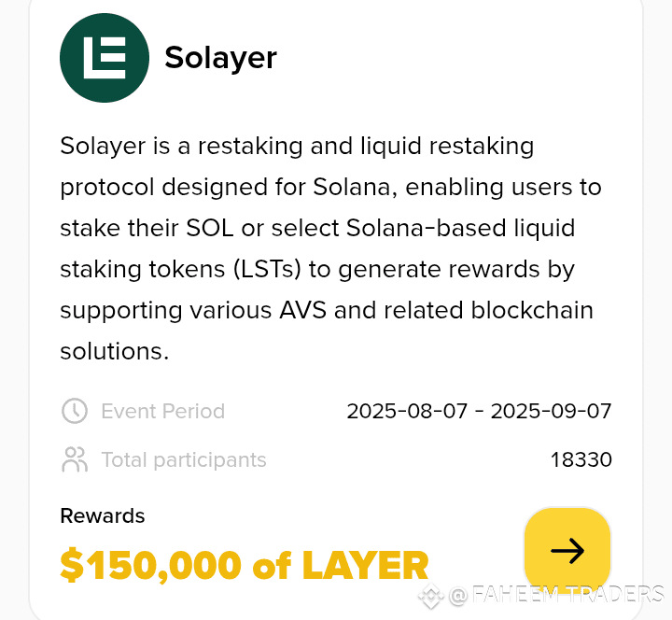Click the people icon beside Total participants
Image resolution: width=672 pixels, height=620 pixels.
(75, 459)
